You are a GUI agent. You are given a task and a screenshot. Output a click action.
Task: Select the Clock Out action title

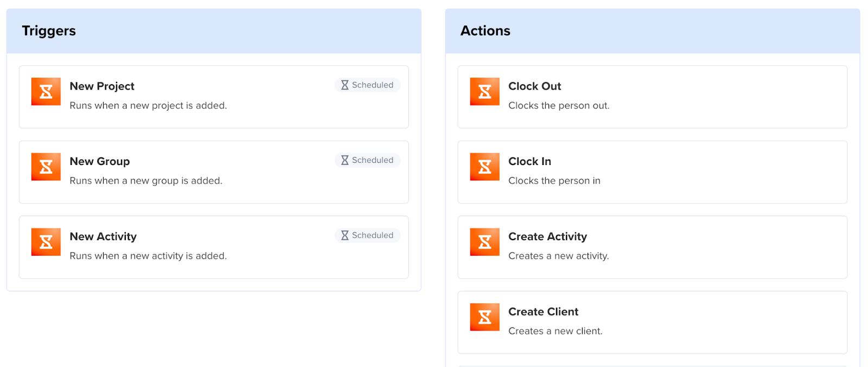tap(535, 86)
